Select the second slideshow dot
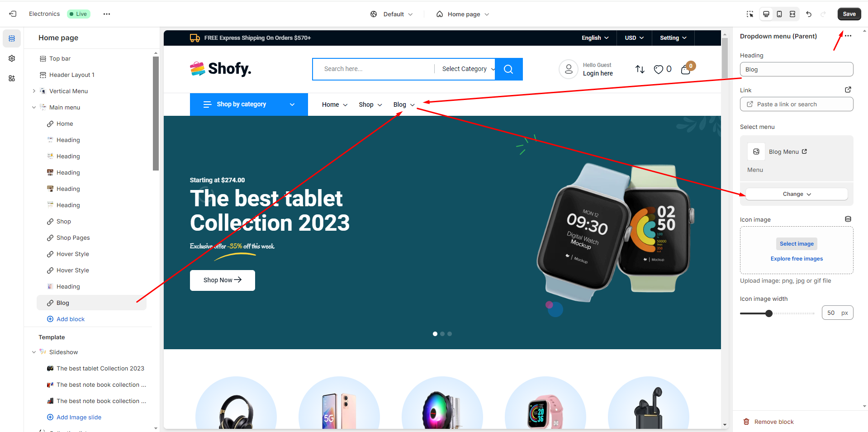This screenshot has height=432, width=868. coord(442,334)
